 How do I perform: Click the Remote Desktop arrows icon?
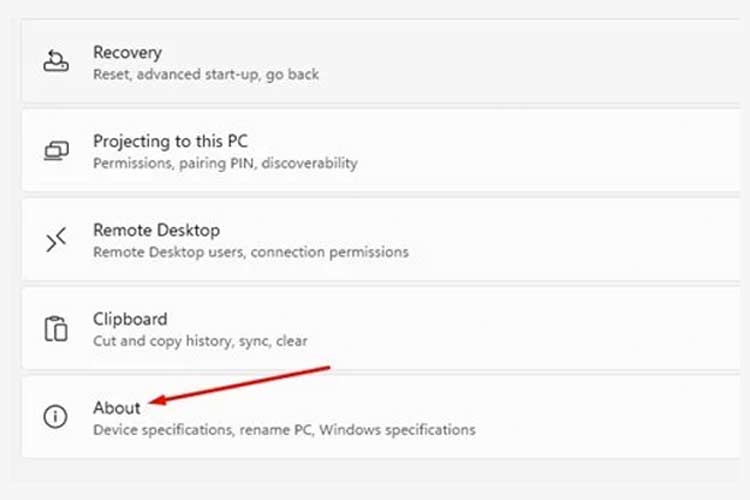56,240
